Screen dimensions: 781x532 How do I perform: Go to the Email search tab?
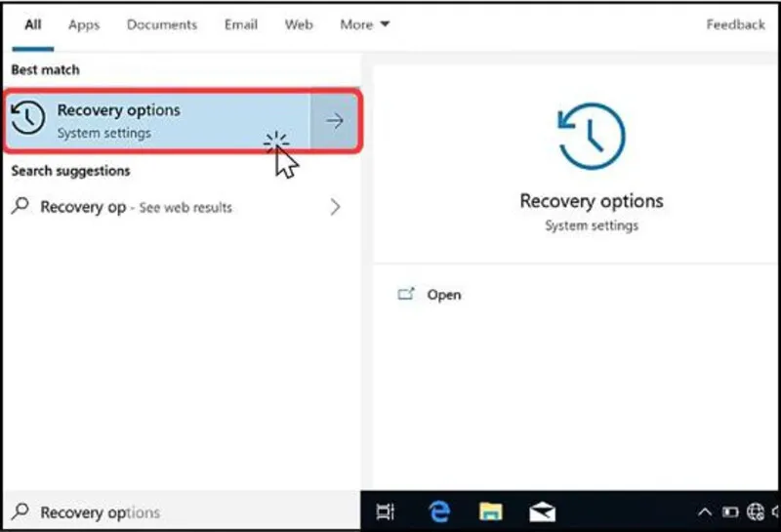[240, 24]
